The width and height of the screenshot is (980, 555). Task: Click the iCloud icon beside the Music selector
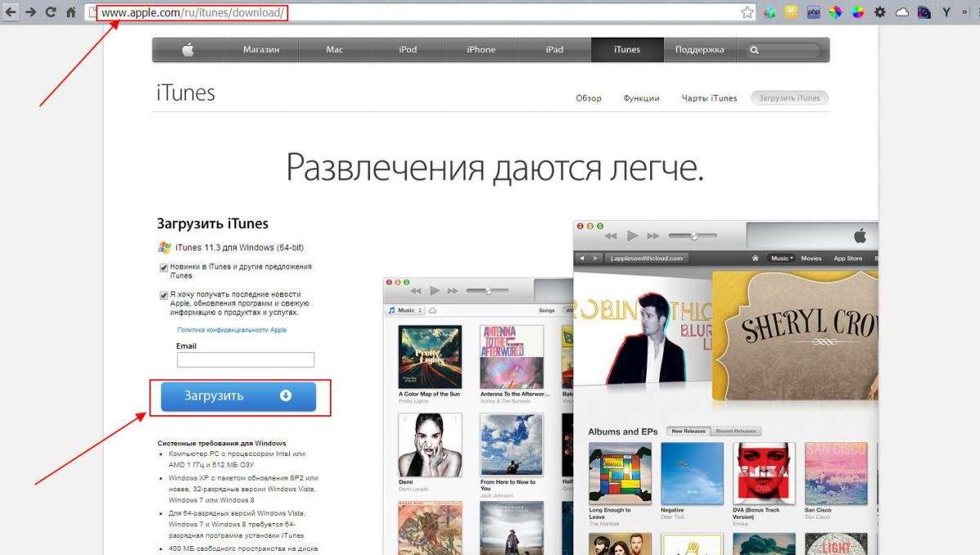click(x=432, y=311)
